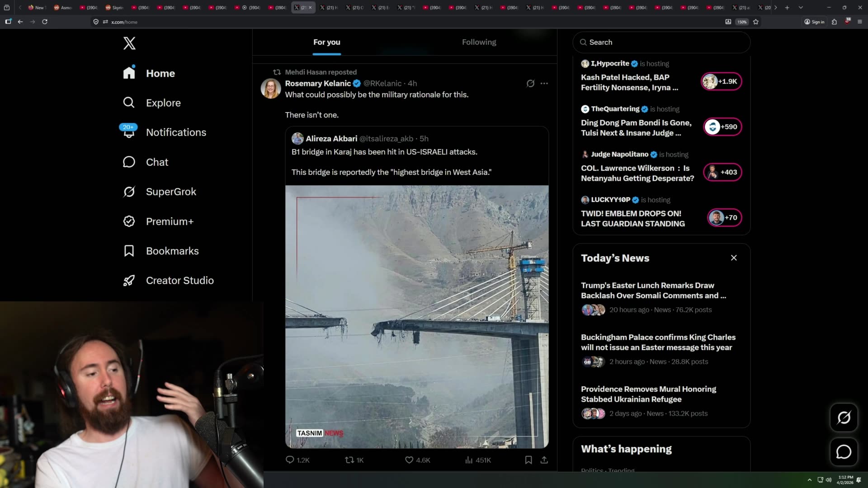Open the browser tab overflow arrow
This screenshot has width=868, height=488.
point(776,8)
